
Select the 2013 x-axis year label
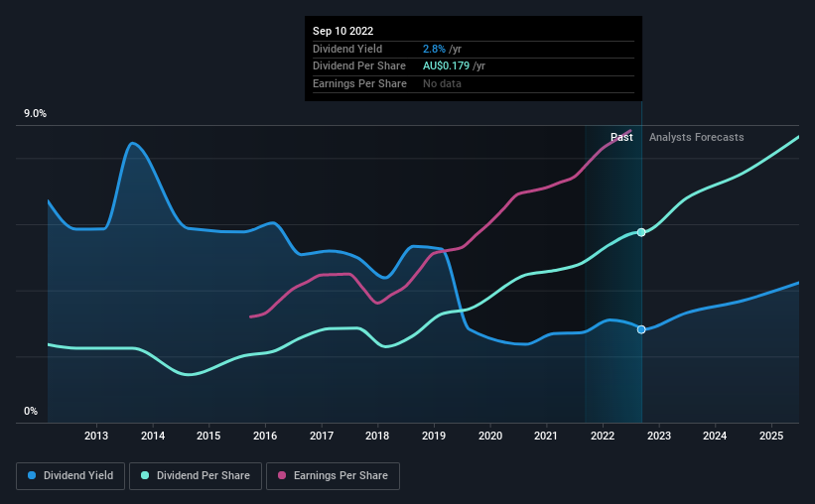coord(96,436)
